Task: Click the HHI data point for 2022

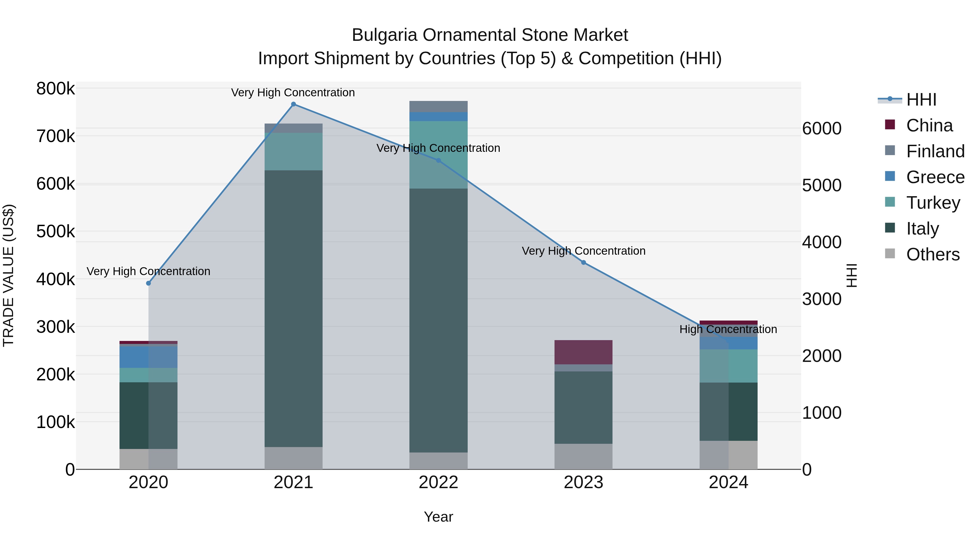Action: pos(438,161)
